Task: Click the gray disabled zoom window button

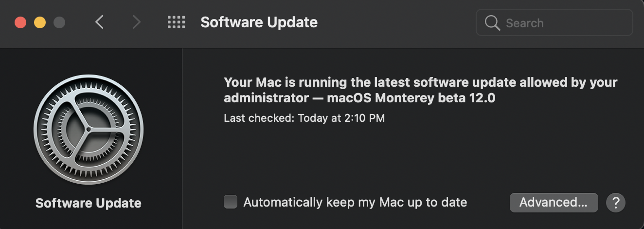Action: click(59, 22)
